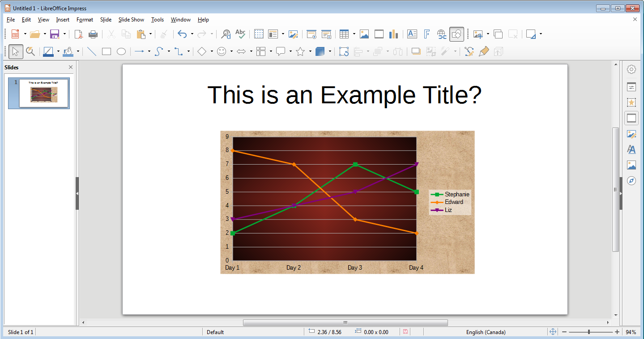Open the Format menu
The width and height of the screenshot is (644, 339).
click(x=85, y=20)
